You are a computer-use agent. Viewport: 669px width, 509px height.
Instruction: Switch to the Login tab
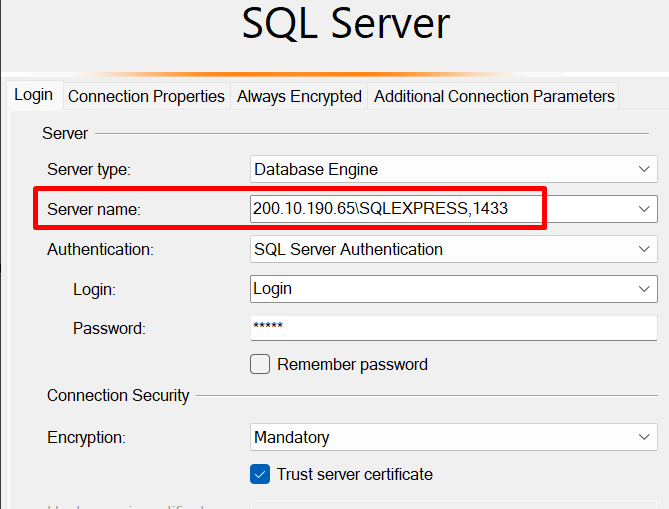click(x=33, y=95)
